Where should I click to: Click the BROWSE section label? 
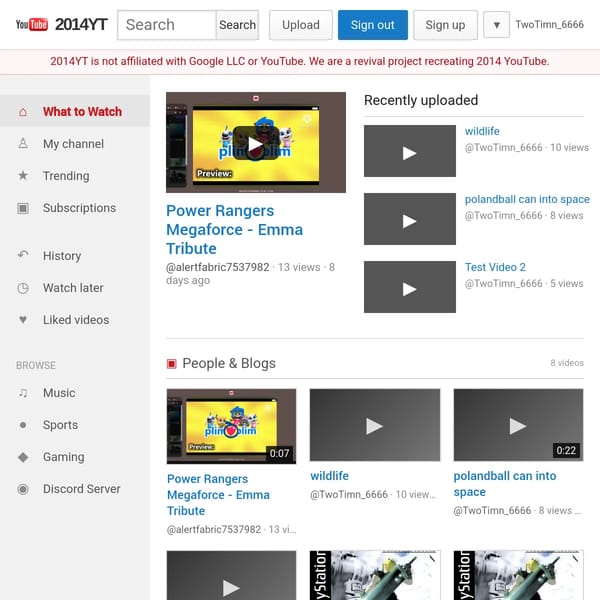(36, 365)
